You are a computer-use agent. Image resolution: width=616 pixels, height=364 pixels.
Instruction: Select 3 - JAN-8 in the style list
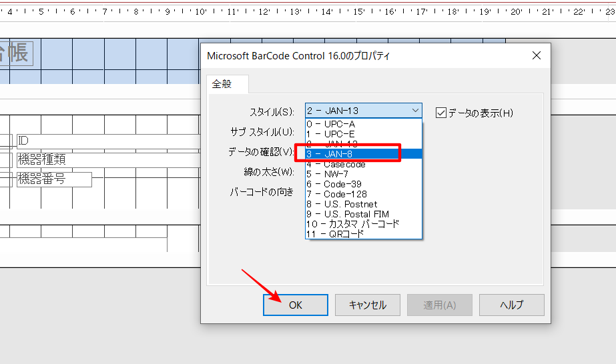tap(363, 154)
